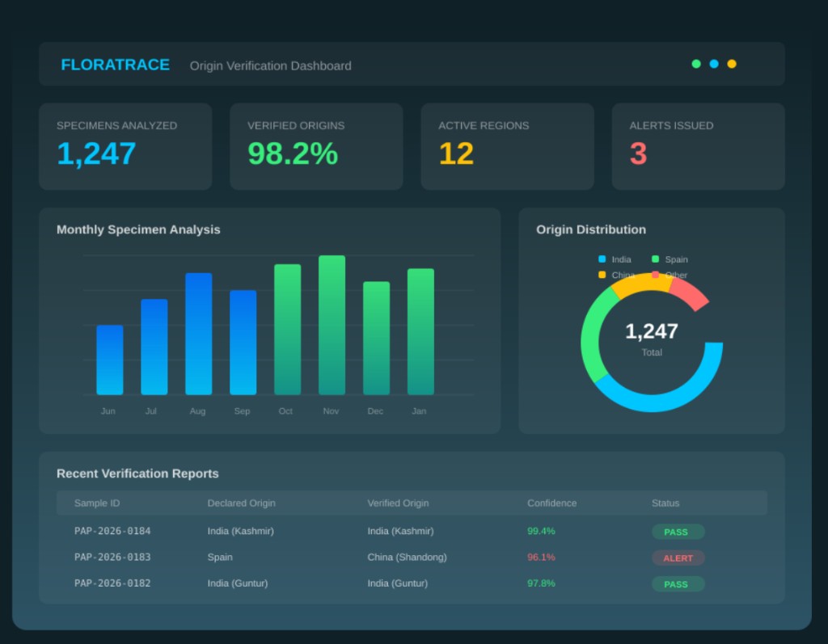Toggle the India legend entry

pos(616,259)
